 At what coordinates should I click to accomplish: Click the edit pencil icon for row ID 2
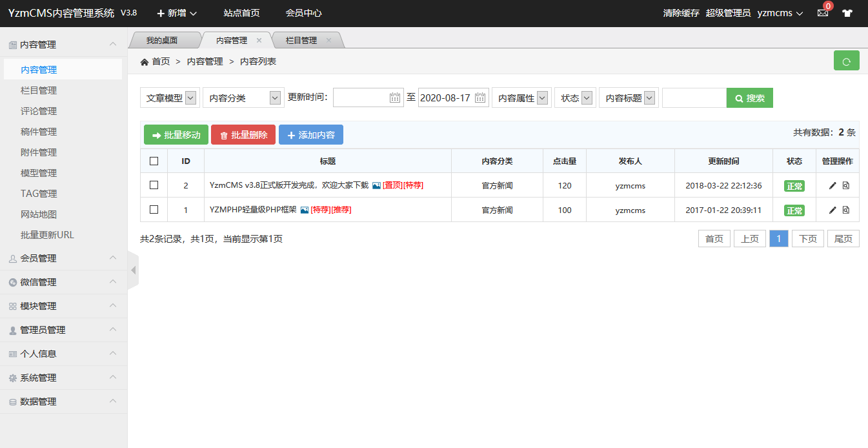pyautogui.click(x=833, y=185)
